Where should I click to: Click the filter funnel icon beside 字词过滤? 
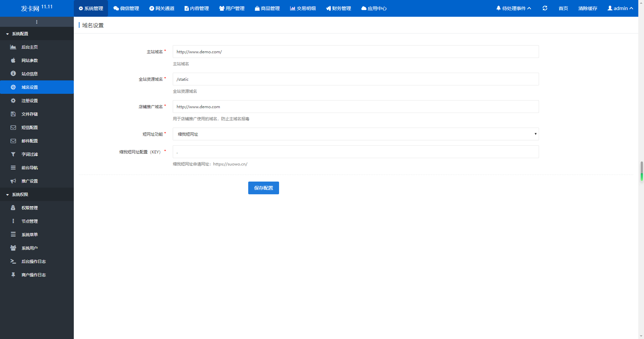pyautogui.click(x=13, y=154)
